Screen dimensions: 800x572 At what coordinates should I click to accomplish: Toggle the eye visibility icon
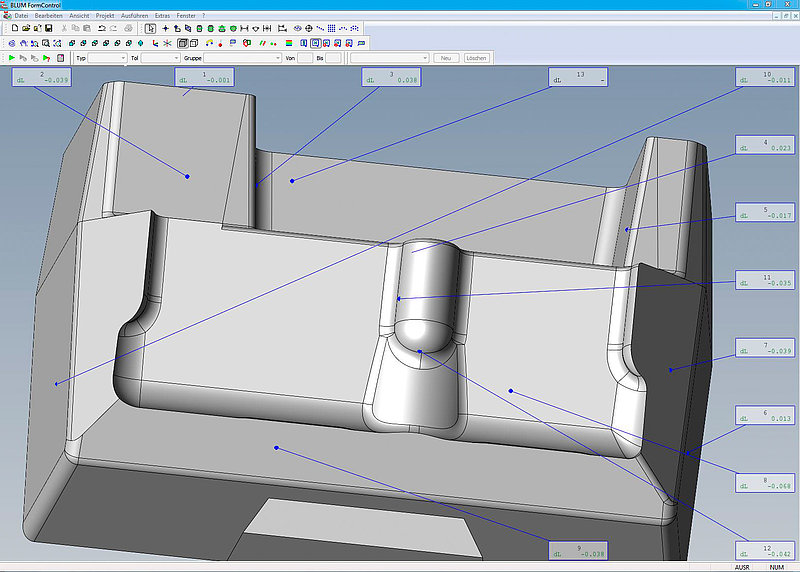coord(297,29)
